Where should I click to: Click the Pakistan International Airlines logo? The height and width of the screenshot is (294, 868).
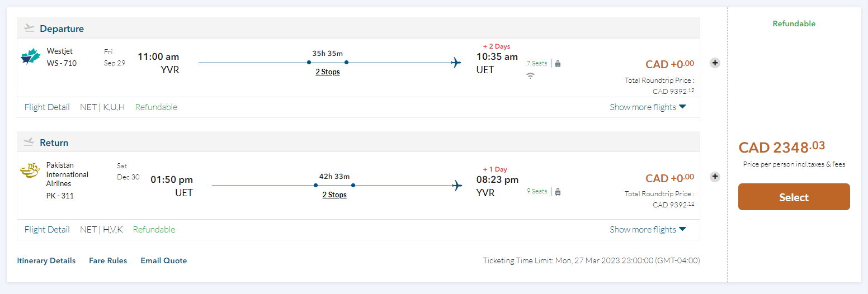(30, 170)
